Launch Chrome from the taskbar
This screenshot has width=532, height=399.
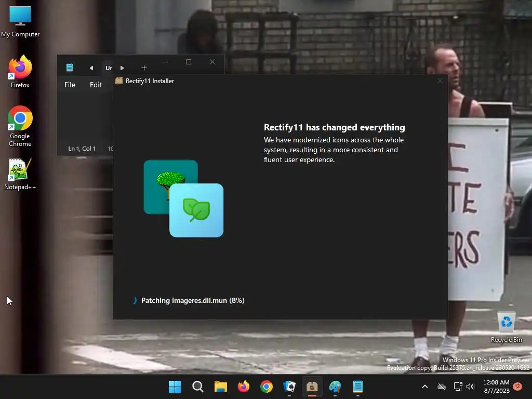tap(267, 387)
